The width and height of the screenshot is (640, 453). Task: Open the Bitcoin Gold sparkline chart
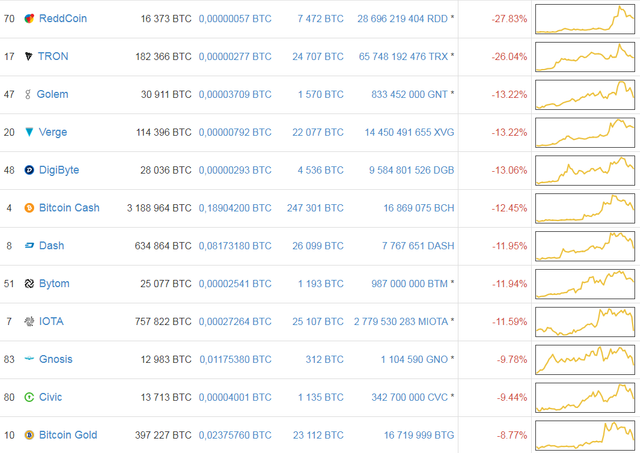pyautogui.click(x=585, y=435)
